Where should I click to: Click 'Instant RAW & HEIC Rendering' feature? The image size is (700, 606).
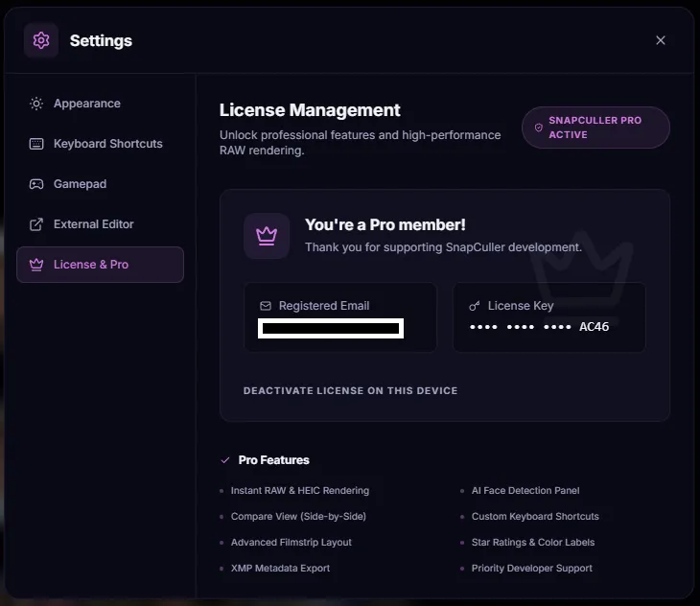300,490
